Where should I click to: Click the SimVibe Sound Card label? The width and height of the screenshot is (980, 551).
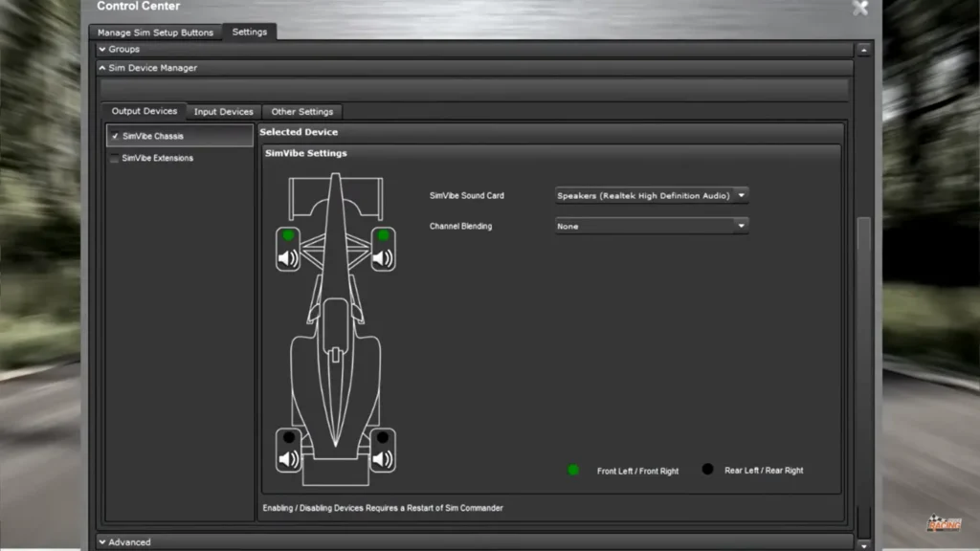pyautogui.click(x=467, y=195)
